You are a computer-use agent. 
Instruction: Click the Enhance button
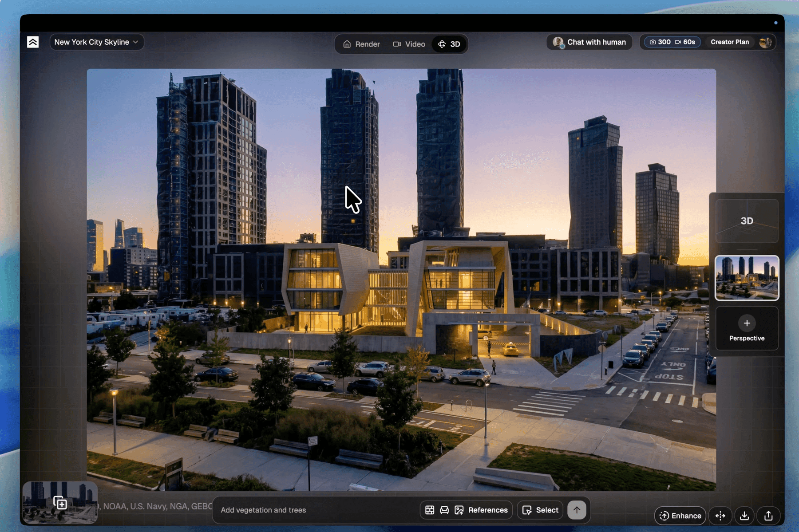pyautogui.click(x=680, y=516)
